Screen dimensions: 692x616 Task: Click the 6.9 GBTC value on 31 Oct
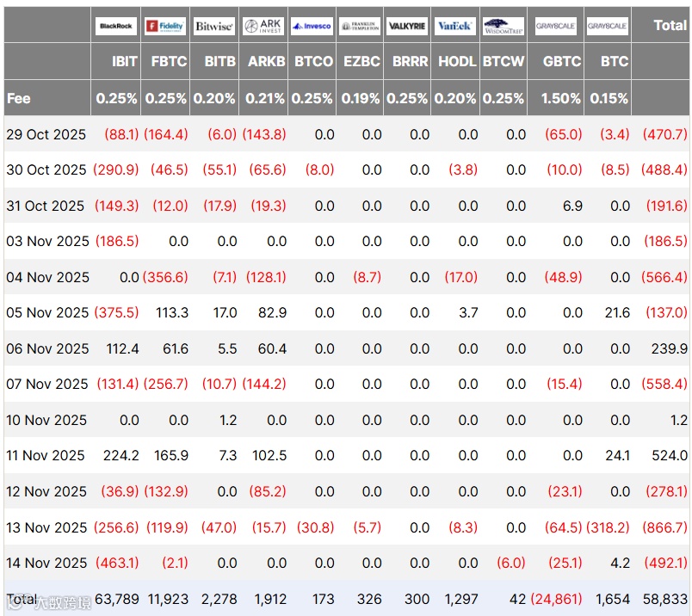[x=572, y=206]
